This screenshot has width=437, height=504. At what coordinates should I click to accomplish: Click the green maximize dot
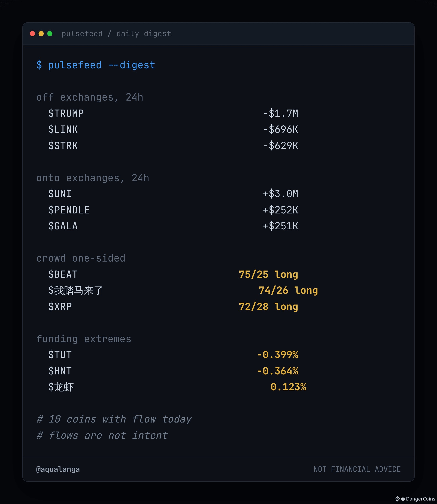point(50,34)
